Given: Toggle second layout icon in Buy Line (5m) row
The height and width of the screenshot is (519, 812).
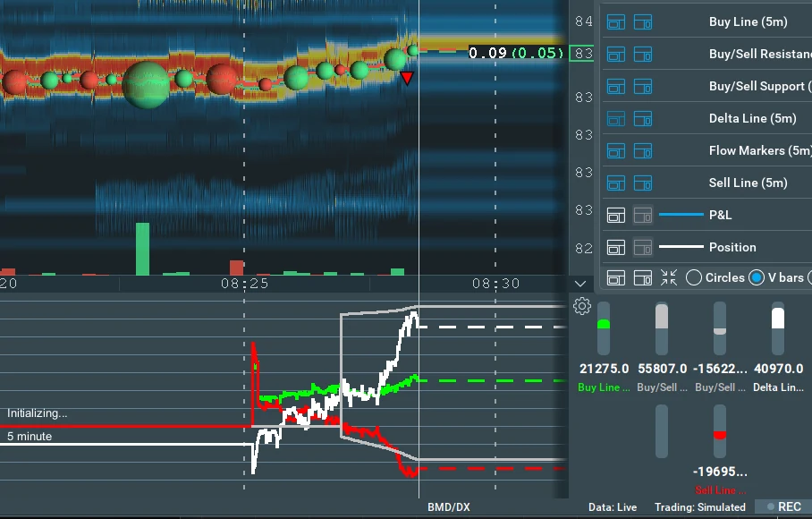Looking at the screenshot, I should coord(643,22).
